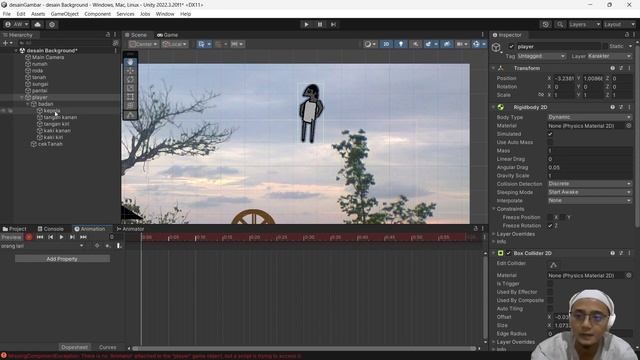Open the cloud services icon
Viewport: 640px width, 360px height.
pos(38,24)
